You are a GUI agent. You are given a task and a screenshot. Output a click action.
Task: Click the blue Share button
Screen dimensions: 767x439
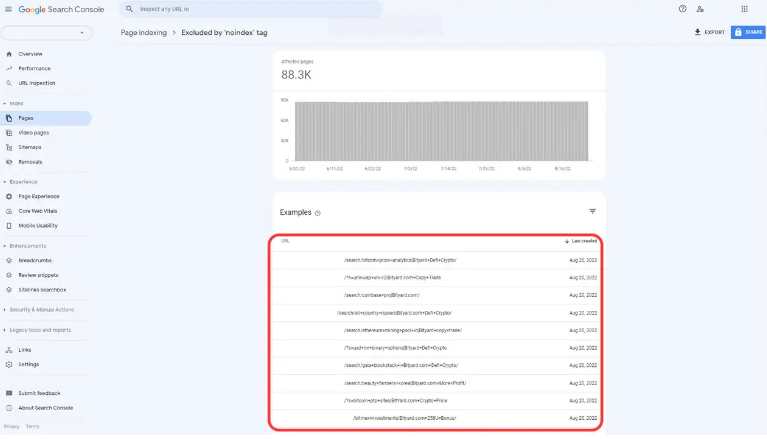pyautogui.click(x=748, y=32)
